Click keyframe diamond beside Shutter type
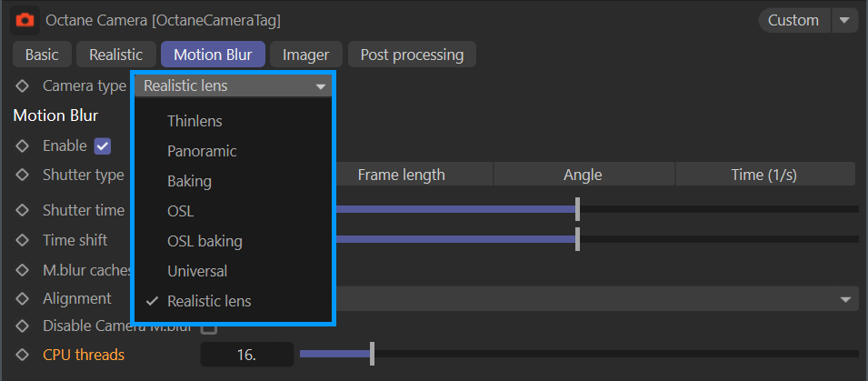868x381 pixels. coord(23,175)
